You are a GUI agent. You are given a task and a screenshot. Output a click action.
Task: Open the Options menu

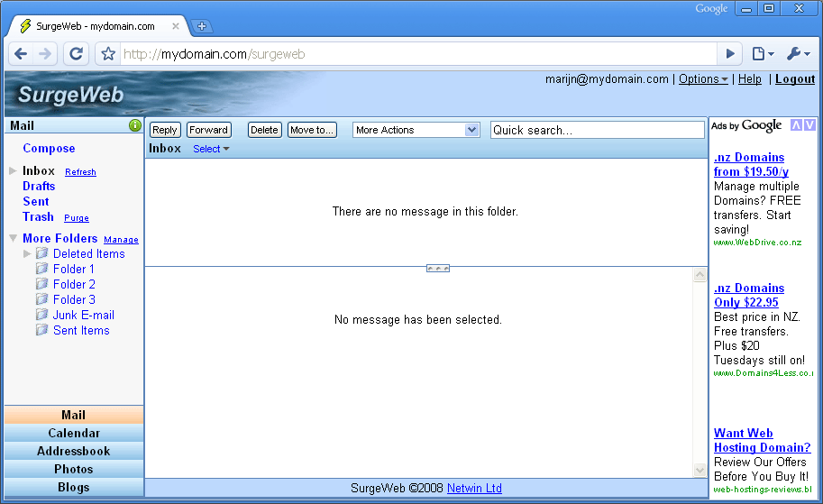pos(703,79)
